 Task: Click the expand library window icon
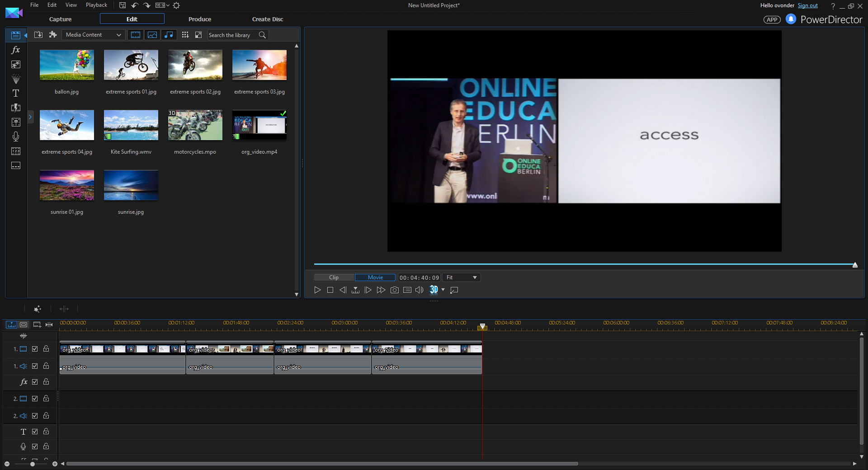coord(198,35)
